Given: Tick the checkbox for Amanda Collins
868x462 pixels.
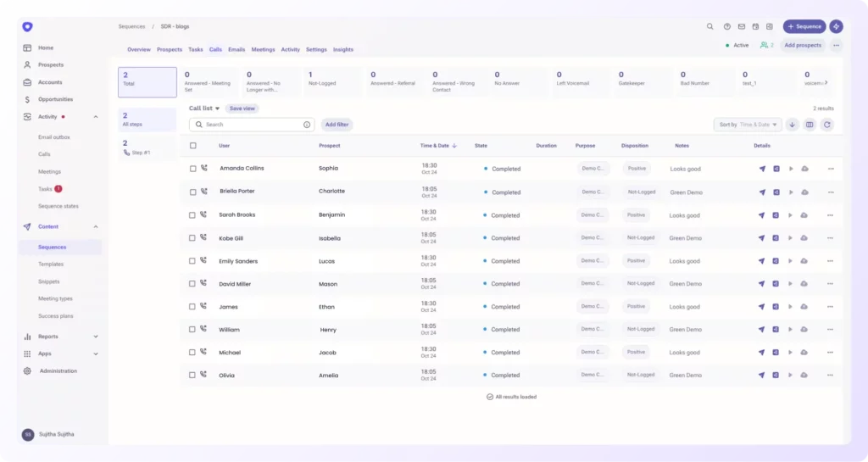Looking at the screenshot, I should click(x=193, y=169).
